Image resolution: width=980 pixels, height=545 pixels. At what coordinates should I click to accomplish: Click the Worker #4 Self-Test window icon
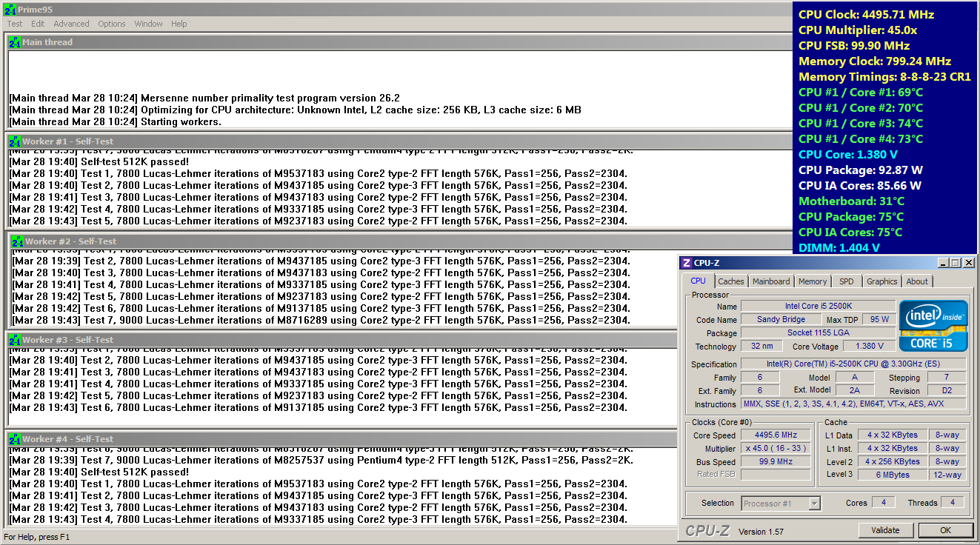(x=14, y=439)
